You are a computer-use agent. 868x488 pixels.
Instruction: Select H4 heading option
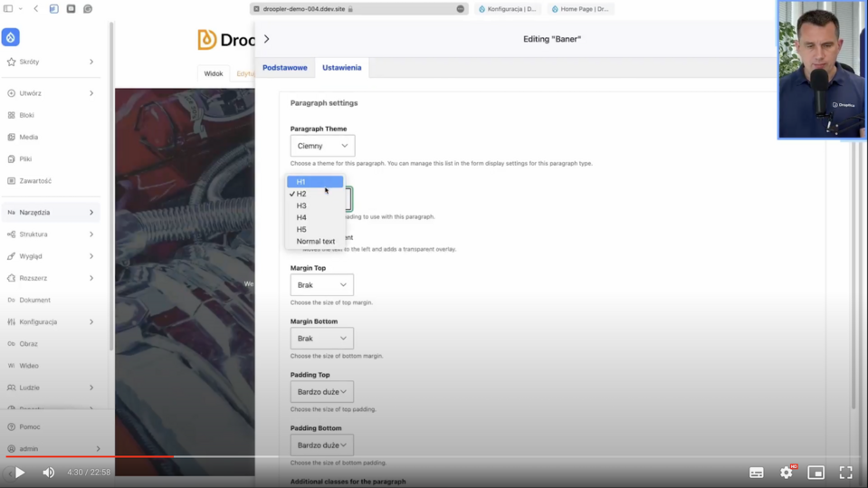coord(315,217)
